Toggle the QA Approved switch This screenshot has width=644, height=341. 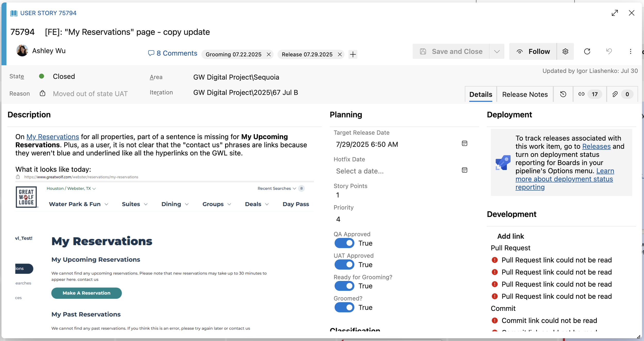(x=344, y=243)
